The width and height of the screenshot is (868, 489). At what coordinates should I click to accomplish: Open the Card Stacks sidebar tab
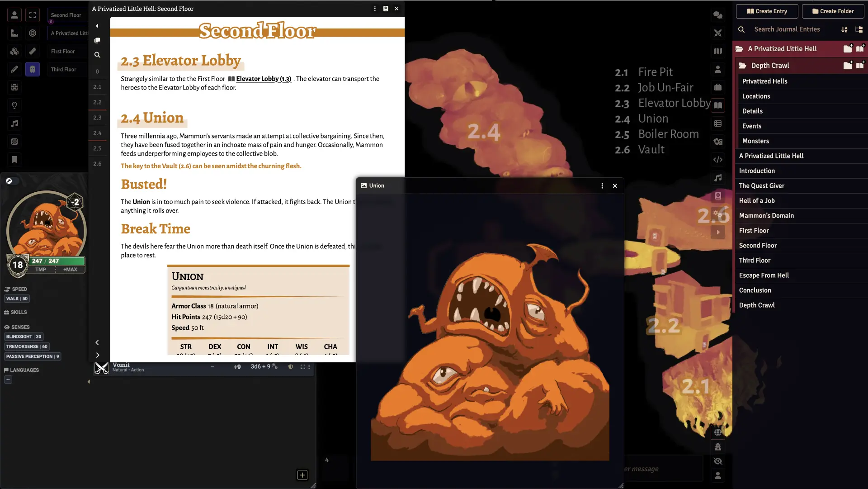718,142
